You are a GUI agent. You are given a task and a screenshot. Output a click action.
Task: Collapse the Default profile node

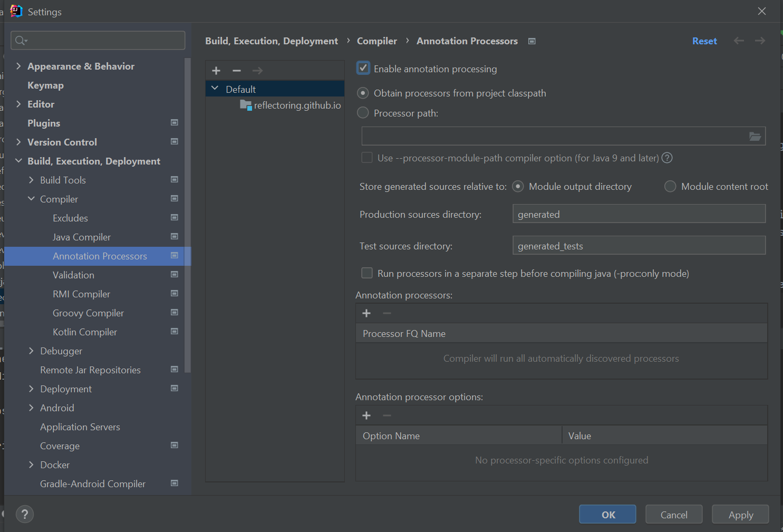click(x=215, y=89)
